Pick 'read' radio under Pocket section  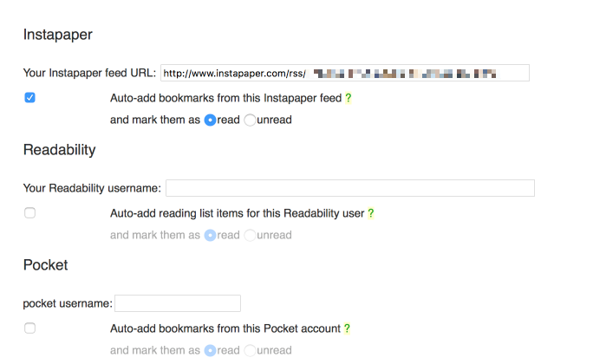coord(210,351)
